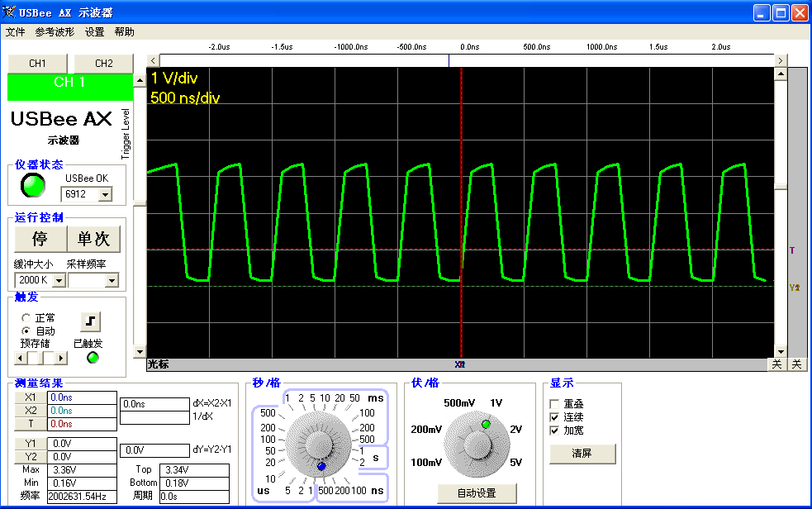Click the rising edge trigger slope icon
Screen dimensions: 812x509
pyautogui.click(x=89, y=321)
